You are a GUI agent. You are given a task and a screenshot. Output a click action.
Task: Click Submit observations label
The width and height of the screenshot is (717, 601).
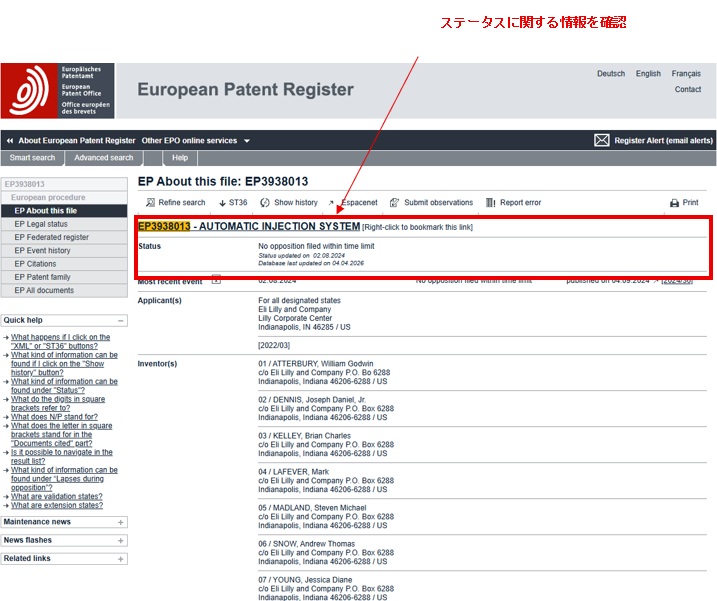point(439,203)
